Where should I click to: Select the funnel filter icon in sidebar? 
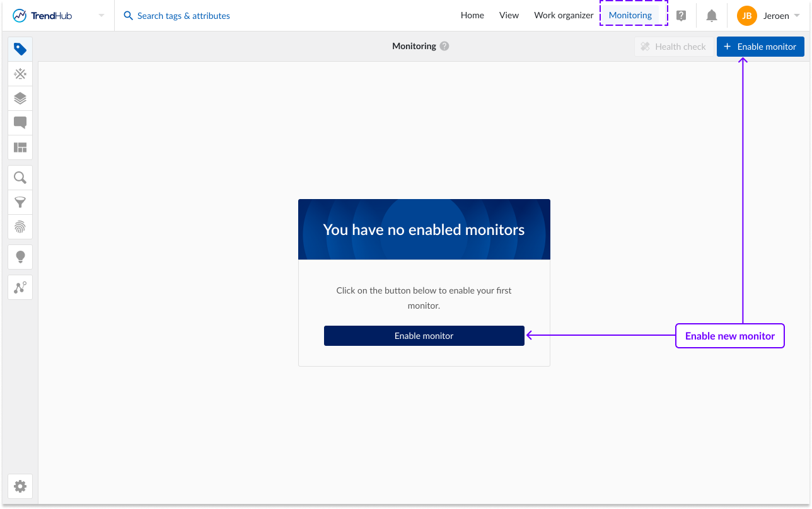tap(20, 202)
